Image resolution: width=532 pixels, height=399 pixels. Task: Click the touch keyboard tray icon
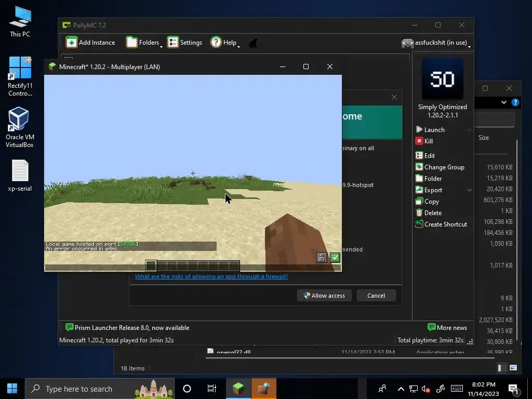click(457, 389)
